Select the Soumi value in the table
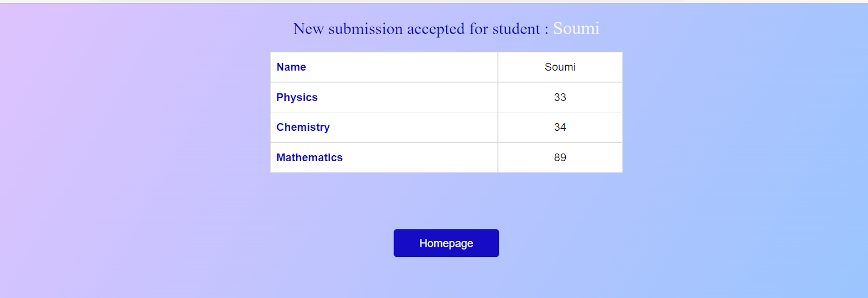The image size is (868, 298). point(560,67)
